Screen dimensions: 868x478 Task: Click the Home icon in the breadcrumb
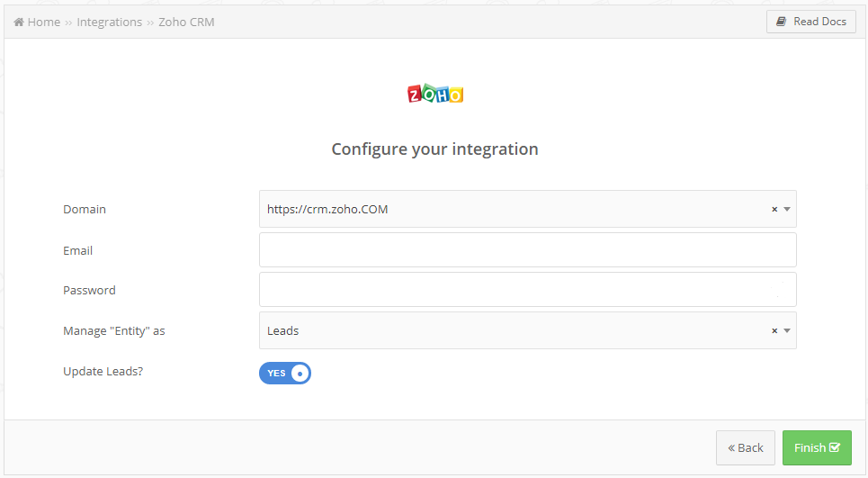click(x=19, y=23)
